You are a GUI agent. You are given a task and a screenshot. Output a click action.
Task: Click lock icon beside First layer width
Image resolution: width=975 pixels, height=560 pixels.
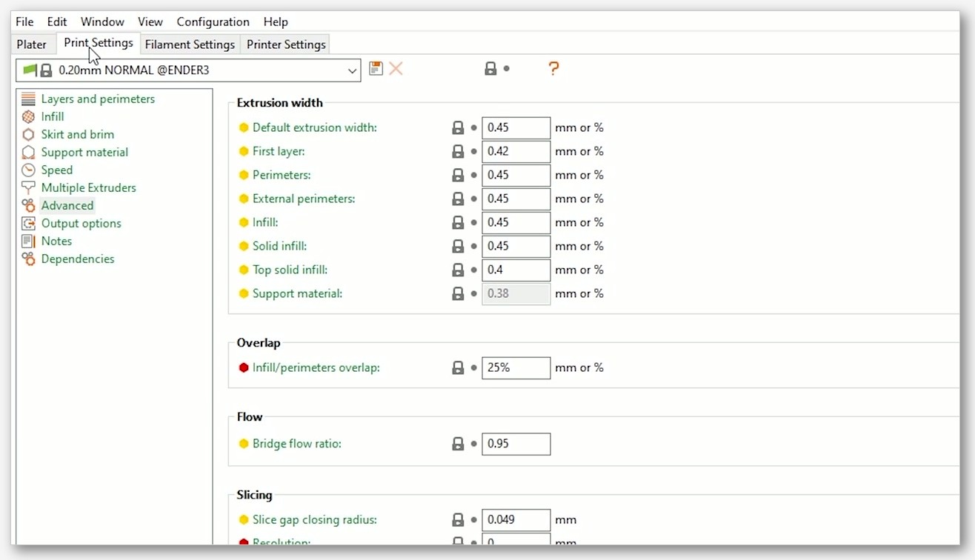click(x=458, y=152)
